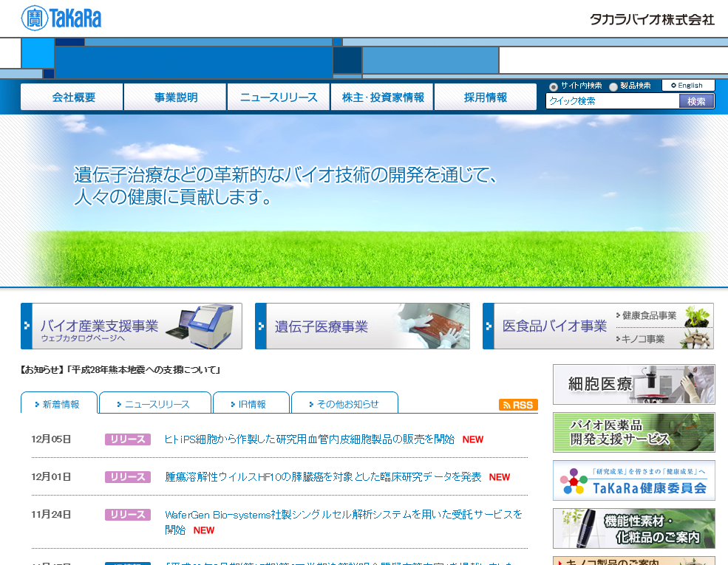The image size is (728, 565).
Task: Click the TaKaRa logo
Action: (x=61, y=18)
